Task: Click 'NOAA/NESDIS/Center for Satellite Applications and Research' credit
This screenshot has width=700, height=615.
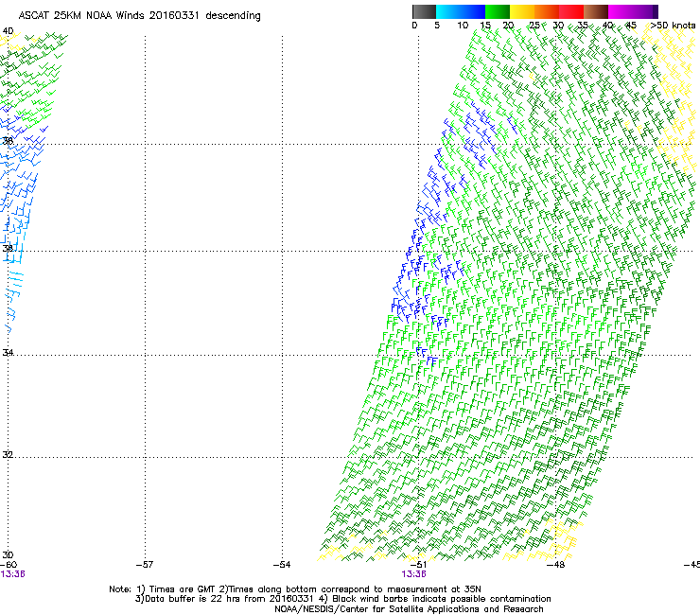Action: [x=409, y=609]
